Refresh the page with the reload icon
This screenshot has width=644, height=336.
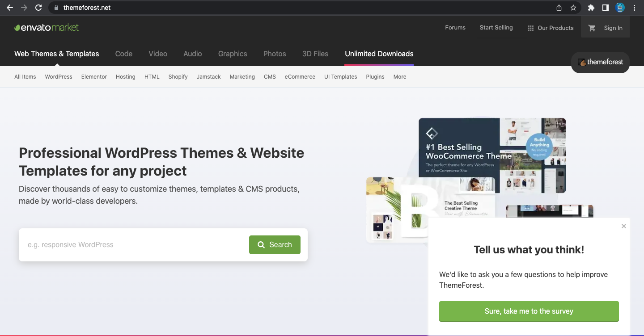point(38,7)
